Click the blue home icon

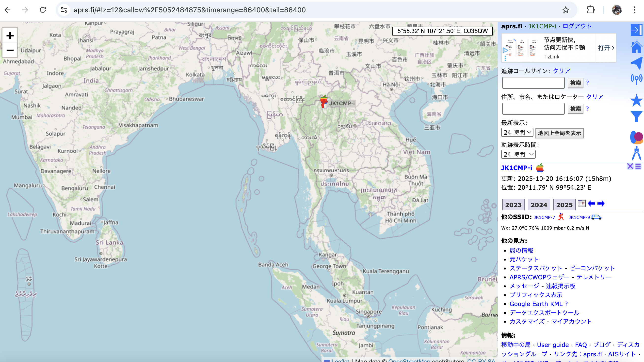click(x=636, y=47)
